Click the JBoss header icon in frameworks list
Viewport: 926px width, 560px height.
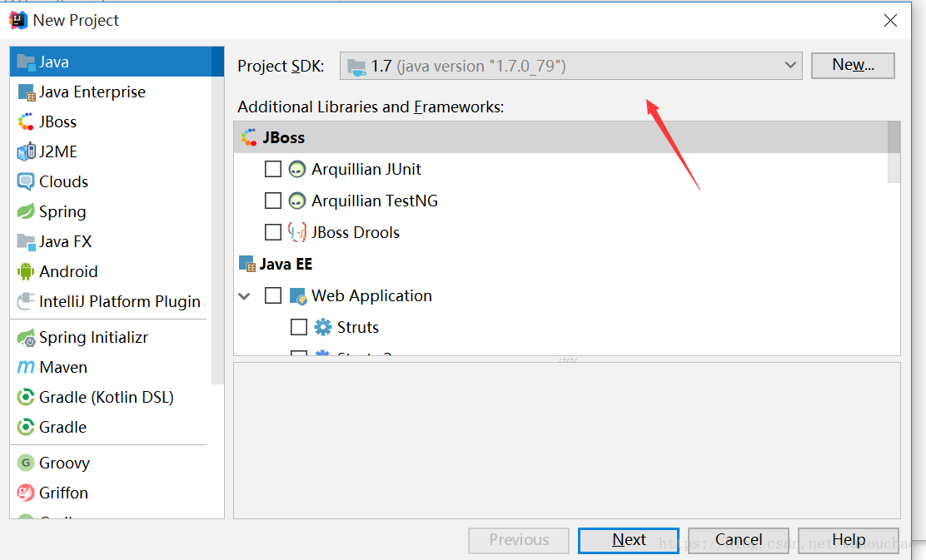click(249, 137)
